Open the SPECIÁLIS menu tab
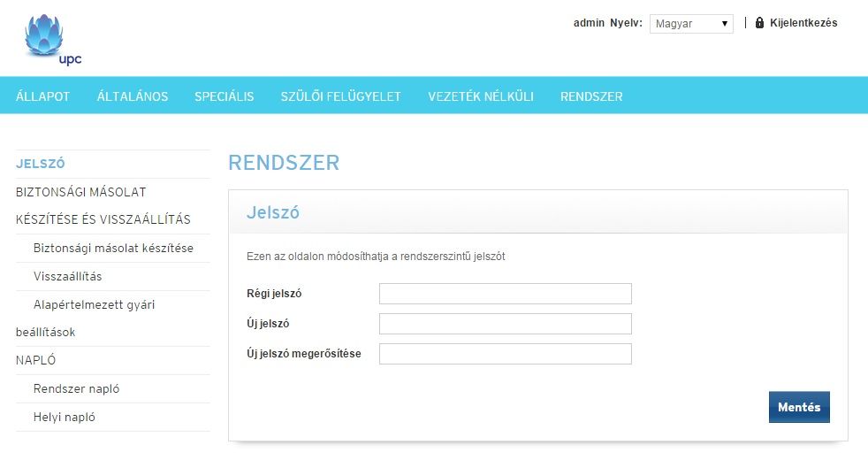The image size is (868, 468). point(225,96)
